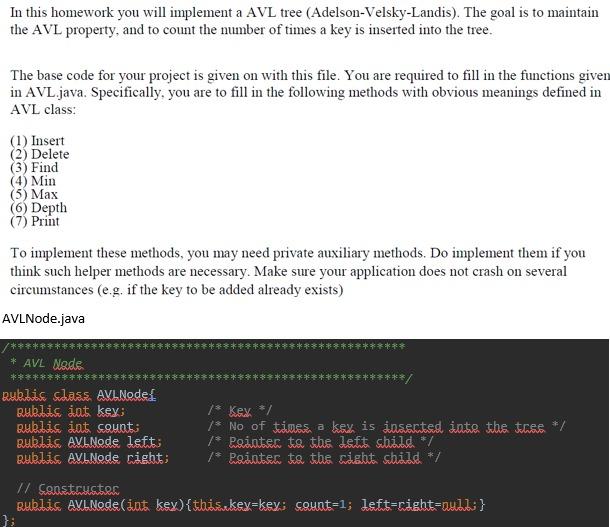Click the '// Constructor' comment
This screenshot has width=610, height=527.
coord(68,488)
